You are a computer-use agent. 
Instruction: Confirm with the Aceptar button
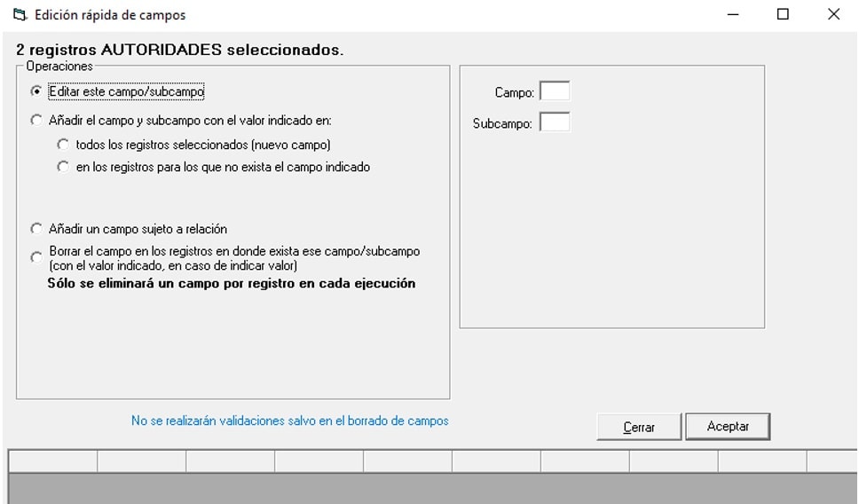click(x=728, y=426)
